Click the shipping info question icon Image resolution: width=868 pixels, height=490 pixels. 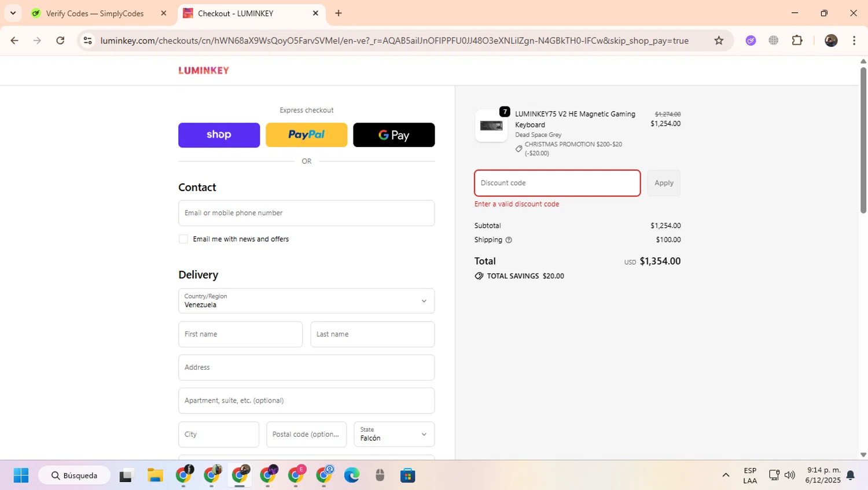click(509, 240)
